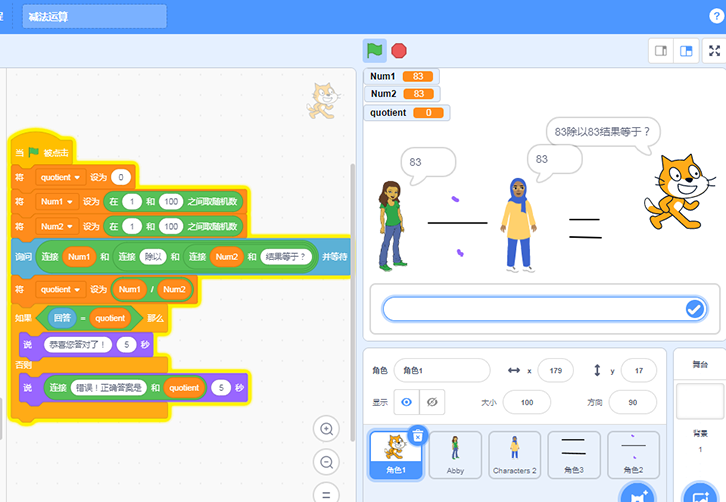
Task: Delete sprite 角色1 with trash icon
Action: 418,435
